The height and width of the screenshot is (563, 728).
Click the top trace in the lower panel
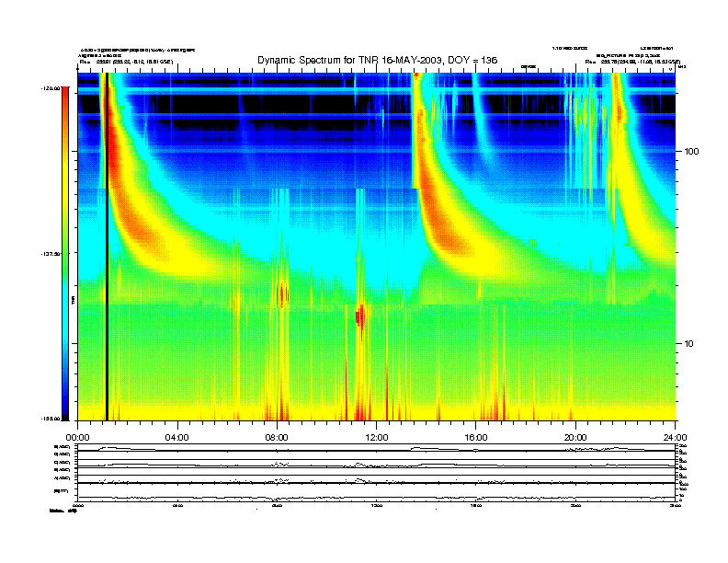pos(376,449)
